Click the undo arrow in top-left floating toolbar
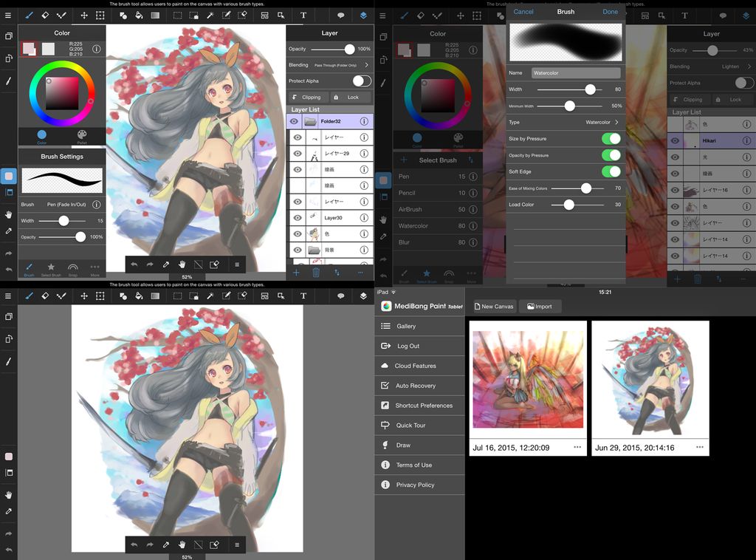The image size is (756, 560). tap(134, 264)
